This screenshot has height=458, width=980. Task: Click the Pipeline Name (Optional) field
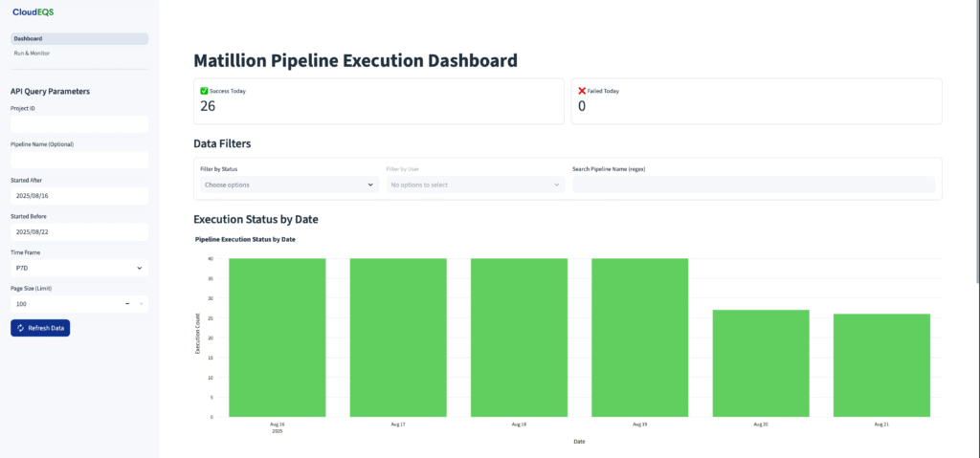pos(79,160)
